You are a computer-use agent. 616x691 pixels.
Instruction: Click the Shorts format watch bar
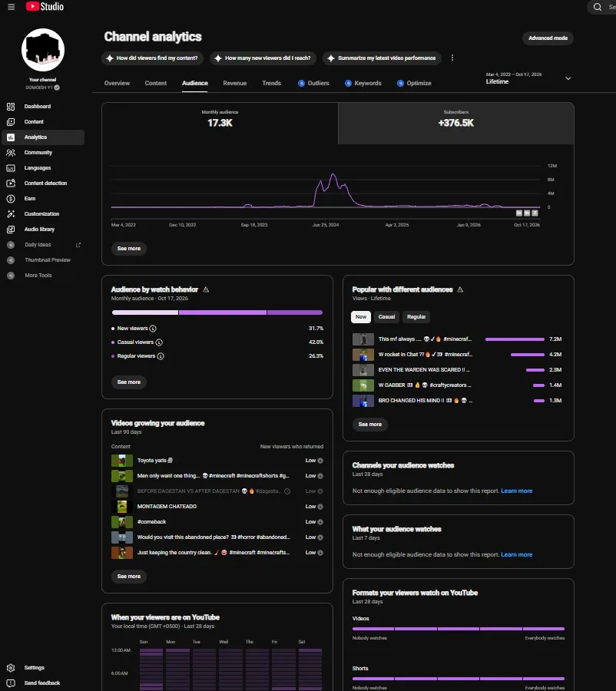[458, 679]
